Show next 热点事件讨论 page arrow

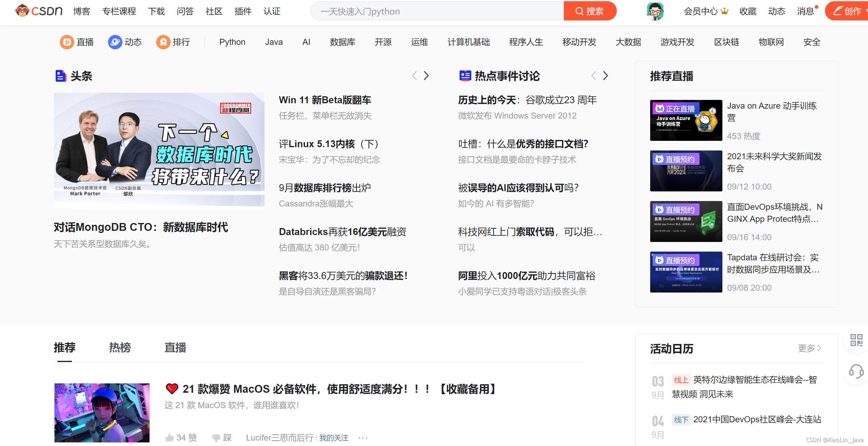click(606, 76)
